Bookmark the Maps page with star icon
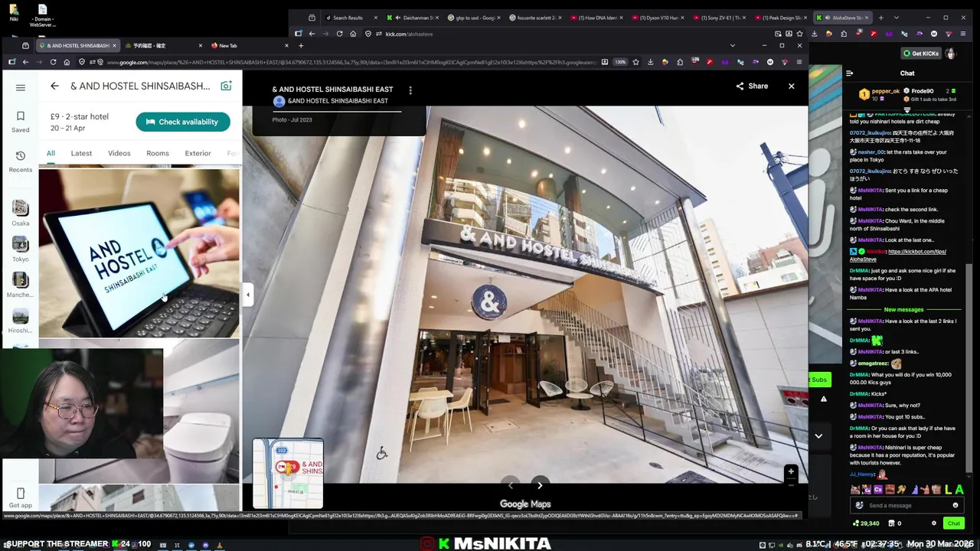980x551 pixels. pyautogui.click(x=635, y=62)
